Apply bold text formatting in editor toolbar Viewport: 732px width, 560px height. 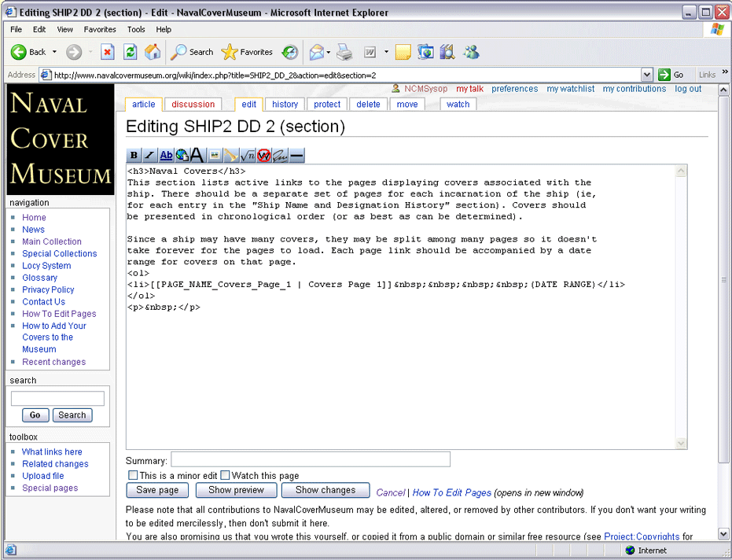coord(134,156)
